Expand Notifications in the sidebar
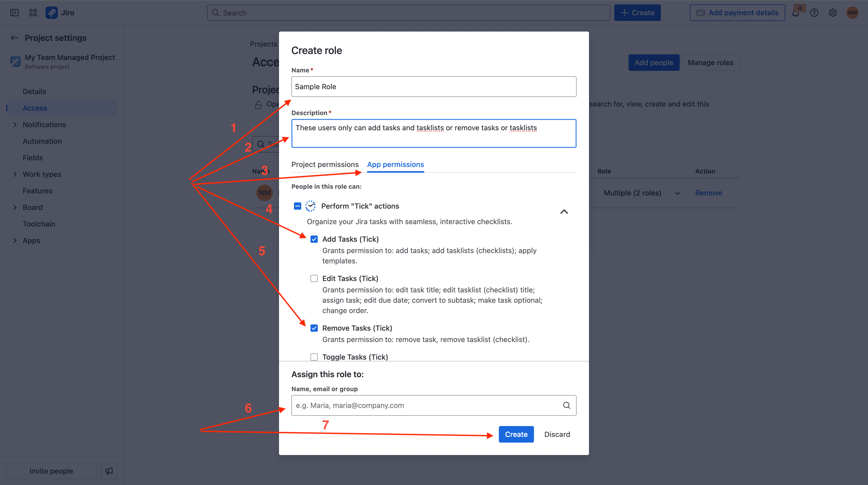The width and height of the screenshot is (868, 485). pyautogui.click(x=15, y=125)
